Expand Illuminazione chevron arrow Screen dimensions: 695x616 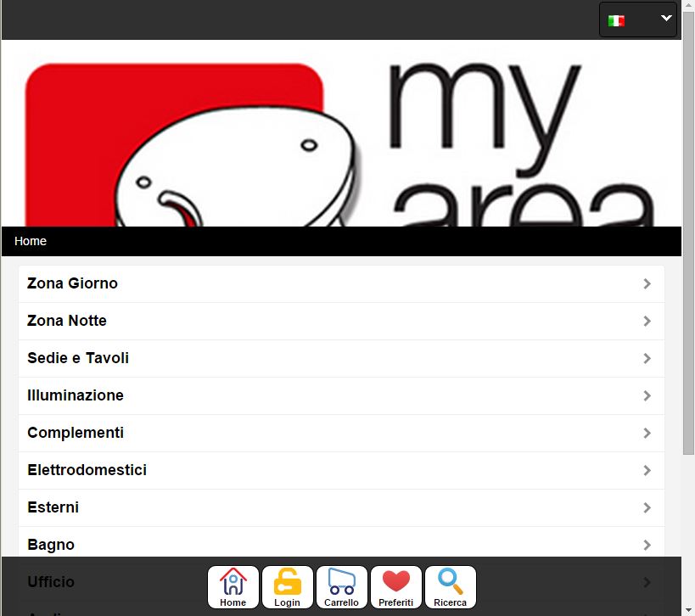647,395
